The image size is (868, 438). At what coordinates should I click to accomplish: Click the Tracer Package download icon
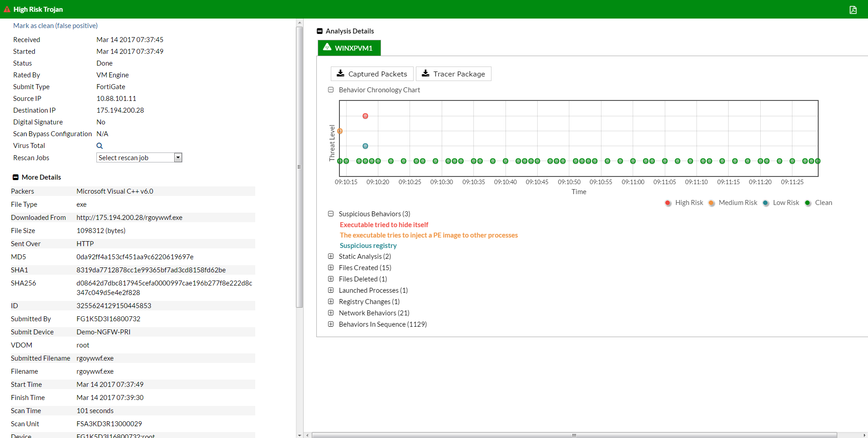tap(425, 73)
